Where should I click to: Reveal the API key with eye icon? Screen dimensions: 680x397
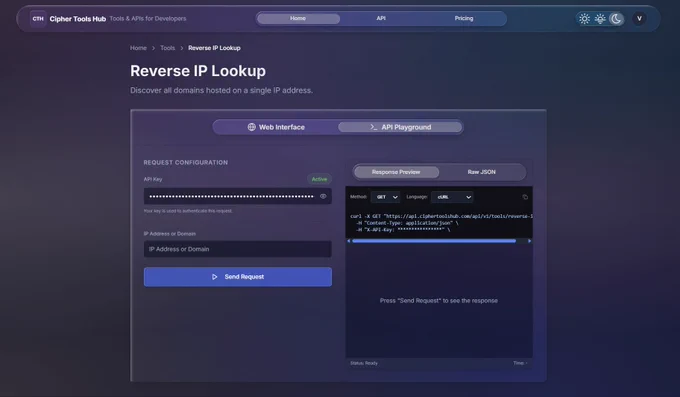click(x=323, y=196)
